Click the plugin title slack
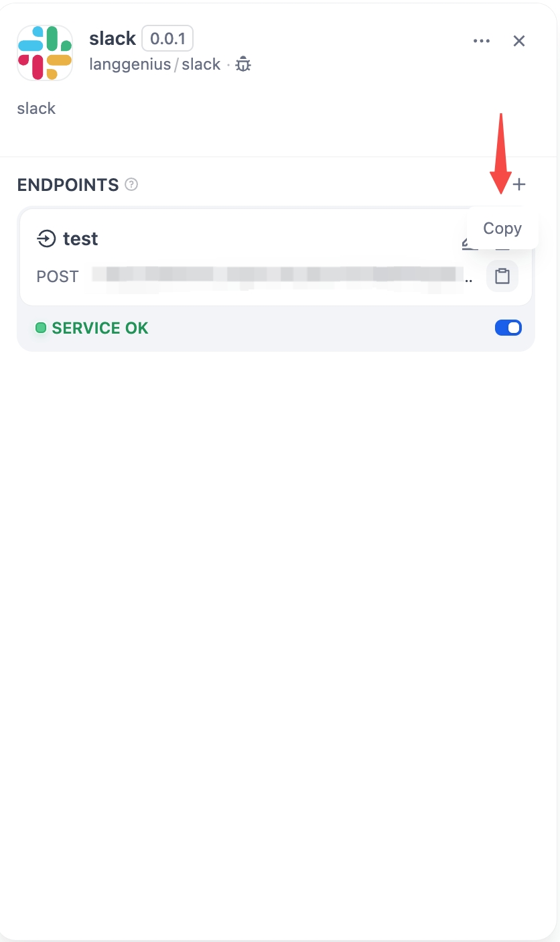This screenshot has height=942, width=560. click(x=112, y=38)
